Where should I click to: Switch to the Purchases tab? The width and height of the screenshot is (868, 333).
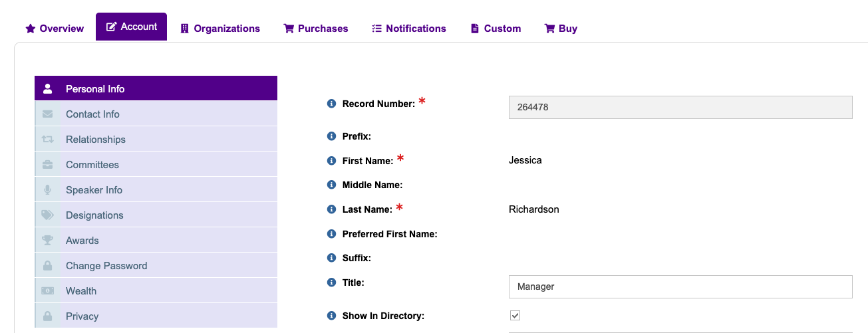coord(316,29)
